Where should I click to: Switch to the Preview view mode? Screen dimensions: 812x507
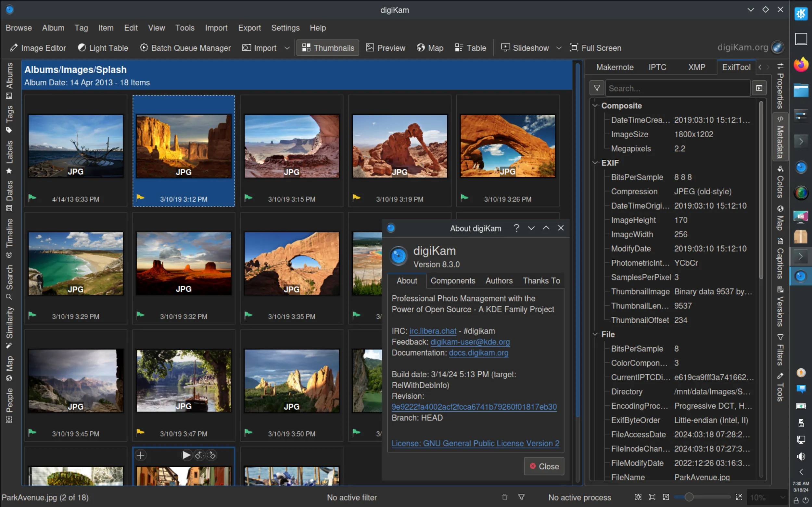tap(386, 48)
